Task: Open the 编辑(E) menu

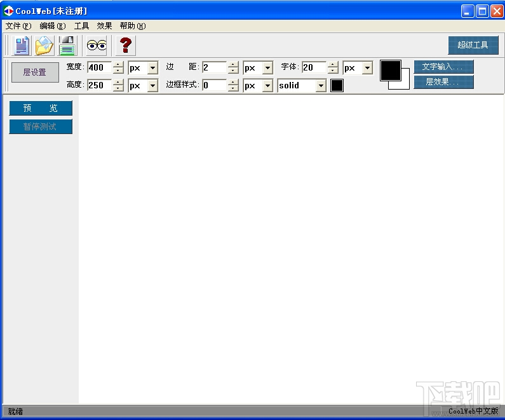Action: 53,26
